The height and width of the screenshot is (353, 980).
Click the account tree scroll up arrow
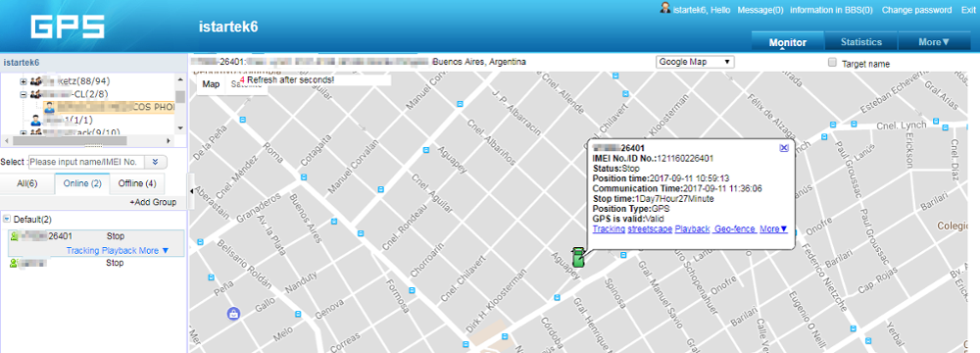pyautogui.click(x=180, y=80)
